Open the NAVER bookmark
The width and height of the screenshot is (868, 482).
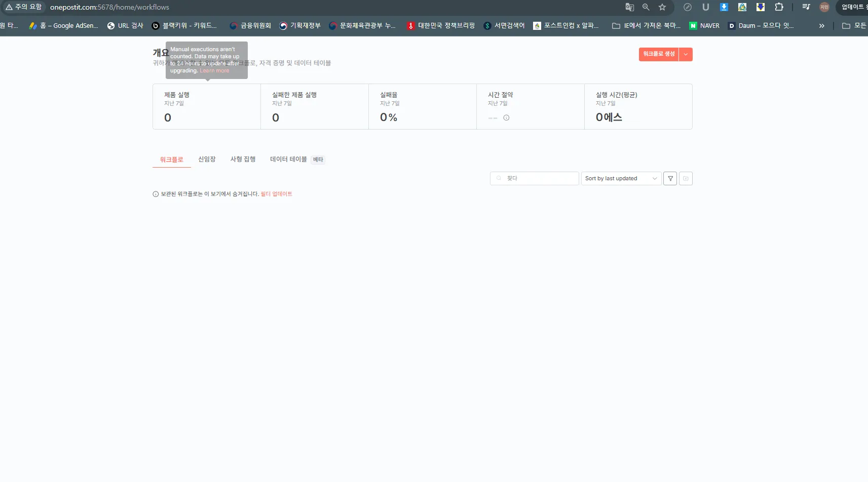click(704, 25)
